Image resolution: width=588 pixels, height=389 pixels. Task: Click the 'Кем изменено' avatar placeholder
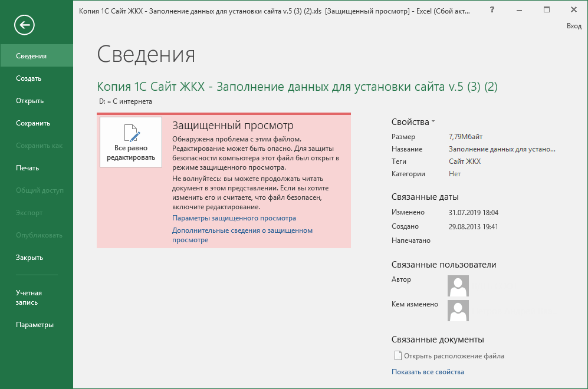click(x=458, y=310)
